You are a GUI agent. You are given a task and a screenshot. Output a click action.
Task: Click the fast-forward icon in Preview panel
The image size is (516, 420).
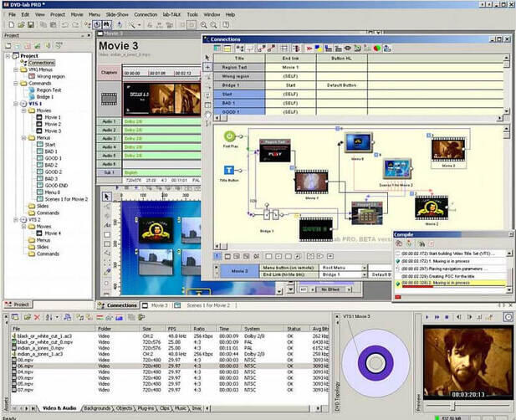[x=437, y=317]
